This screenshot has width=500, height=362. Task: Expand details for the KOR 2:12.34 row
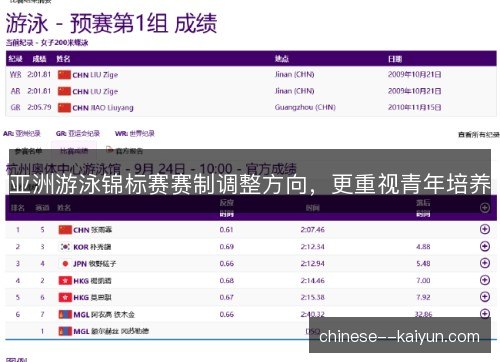485,246
